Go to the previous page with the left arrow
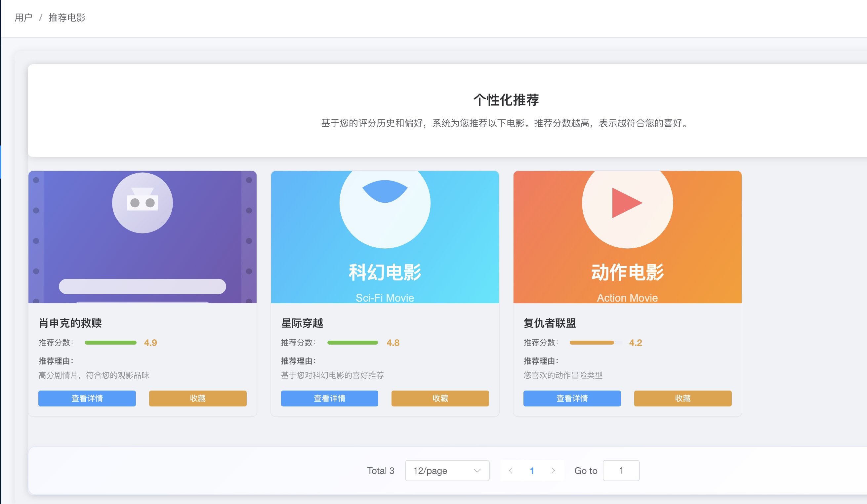Image resolution: width=867 pixels, height=504 pixels. click(x=510, y=470)
